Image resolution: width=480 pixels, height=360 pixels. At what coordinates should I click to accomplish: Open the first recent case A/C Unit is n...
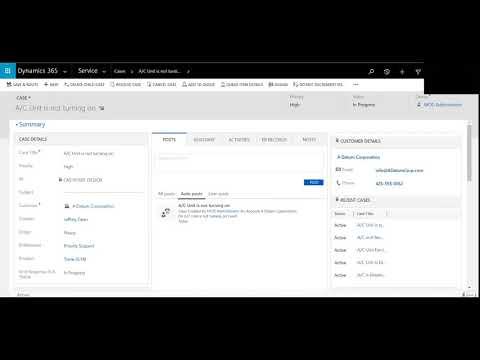pyautogui.click(x=370, y=225)
